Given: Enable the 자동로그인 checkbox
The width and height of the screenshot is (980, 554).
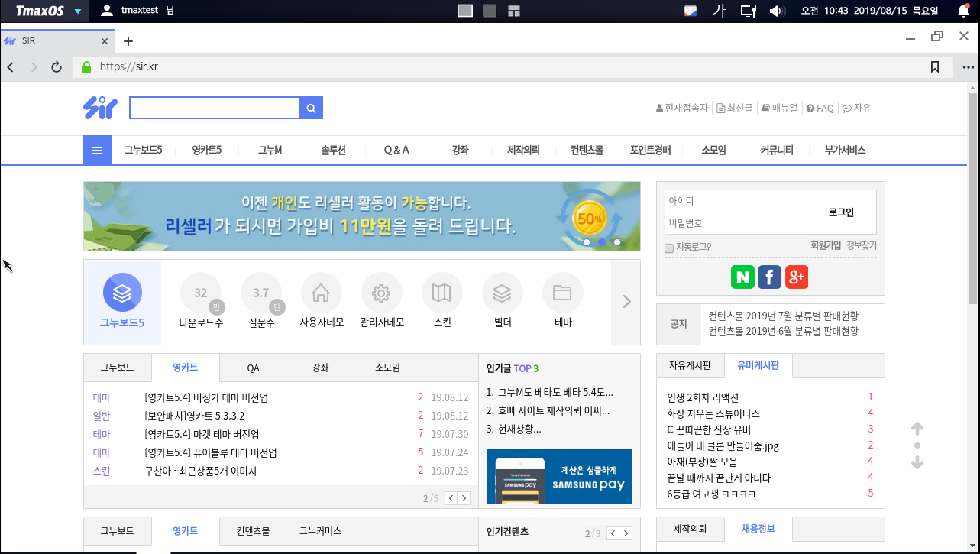Looking at the screenshot, I should [669, 248].
